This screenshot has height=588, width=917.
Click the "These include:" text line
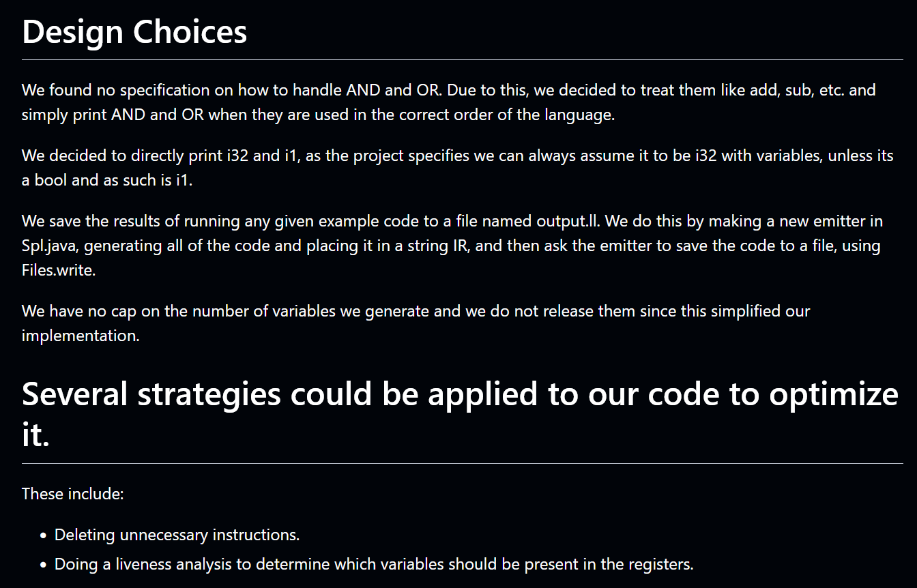72,494
